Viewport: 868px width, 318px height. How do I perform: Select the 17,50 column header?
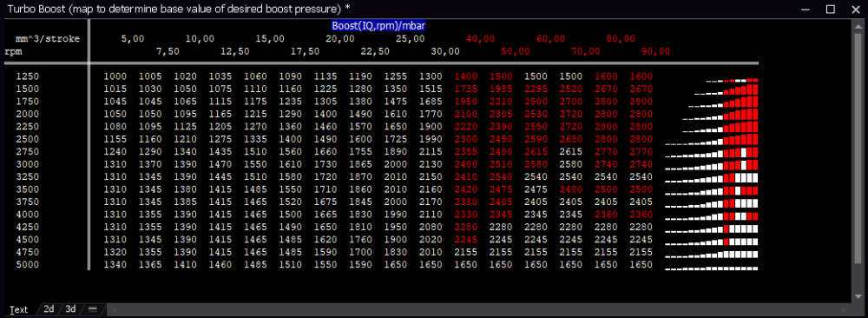coord(305,51)
